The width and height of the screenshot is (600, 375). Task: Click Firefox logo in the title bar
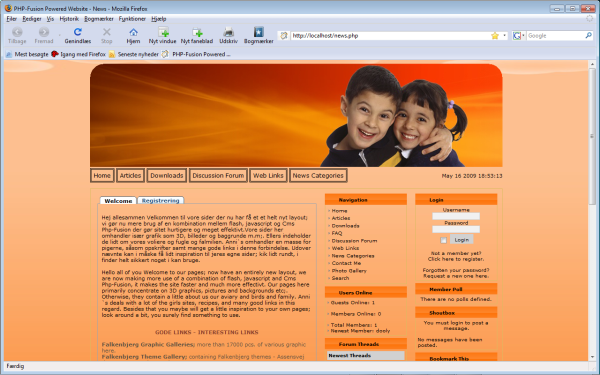[8, 8]
